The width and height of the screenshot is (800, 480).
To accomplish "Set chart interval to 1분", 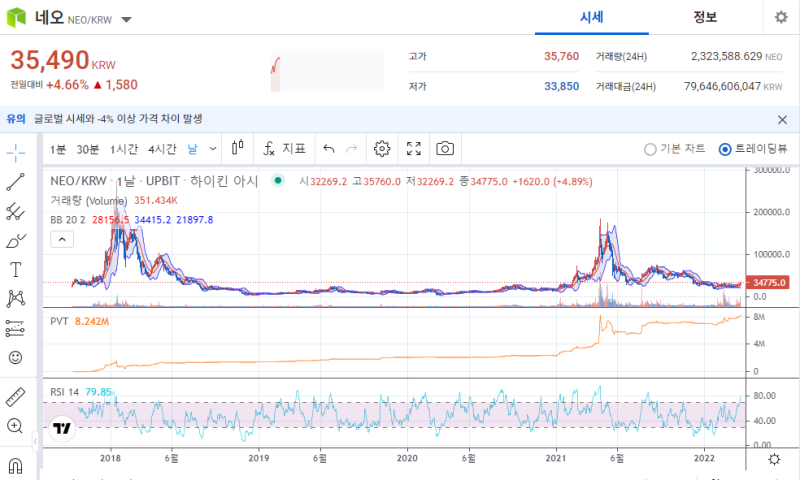I will point(58,149).
